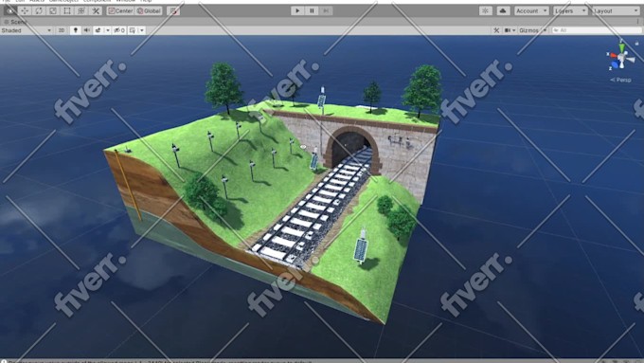
Task: Open Collaborate services icon
Action: pos(486,10)
